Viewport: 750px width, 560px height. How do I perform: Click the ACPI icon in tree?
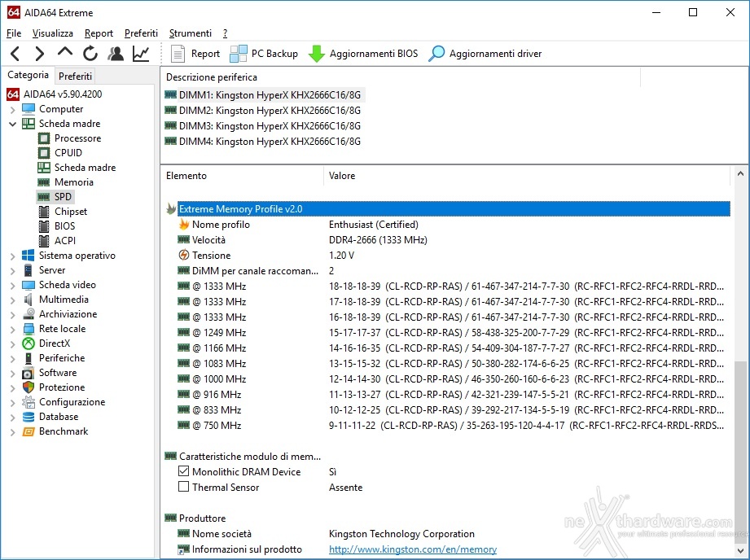44,241
